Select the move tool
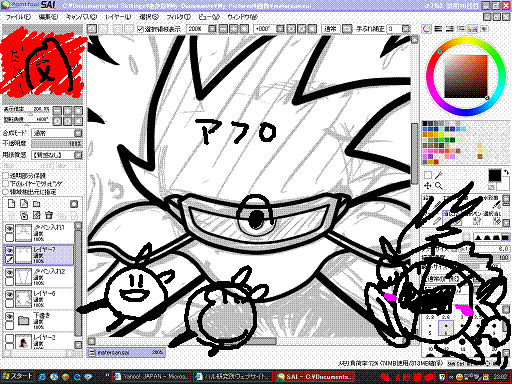 (428, 186)
